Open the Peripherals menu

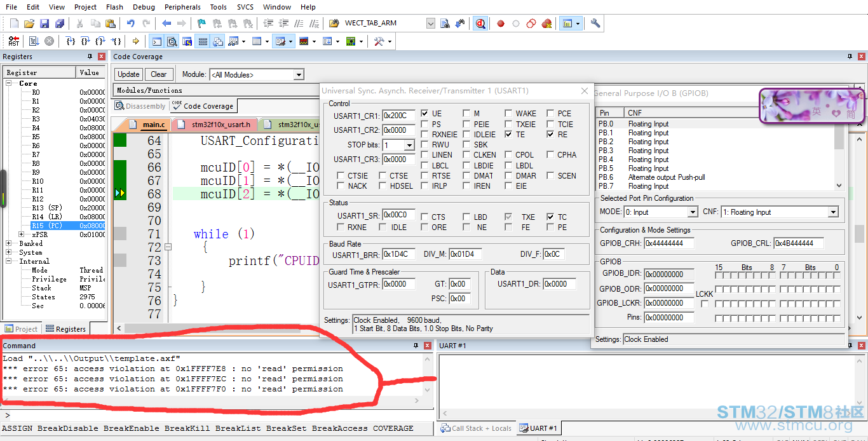182,7
